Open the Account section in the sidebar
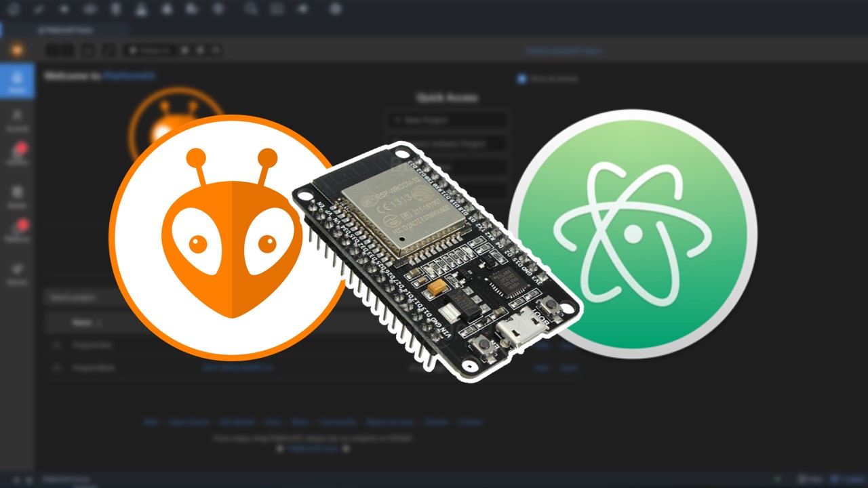 pos(18,119)
